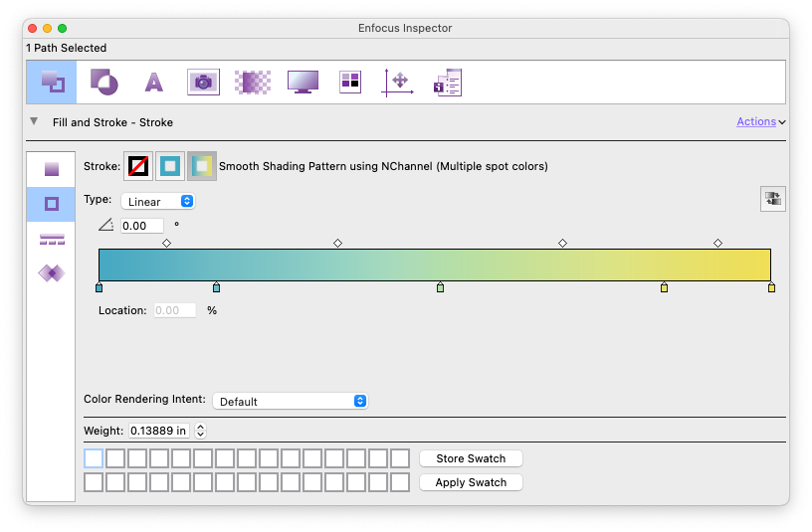Image resolution: width=812 pixels, height=532 pixels.
Task: Click the 'Smooth Shading Pattern using NChannel' text
Action: (x=325, y=166)
